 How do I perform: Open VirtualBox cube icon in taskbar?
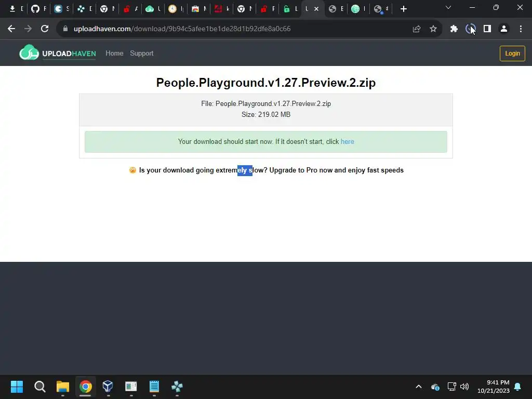click(108, 387)
